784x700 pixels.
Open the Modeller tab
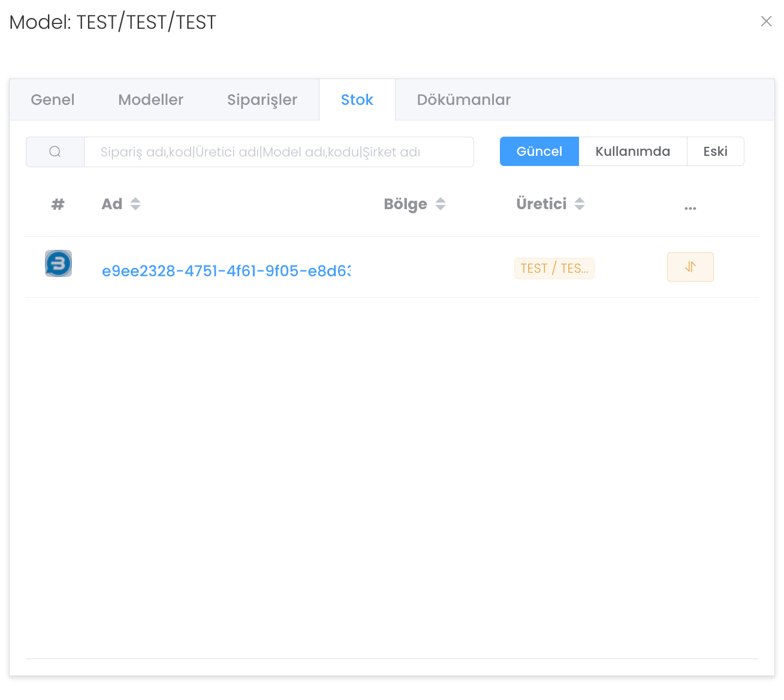(x=150, y=100)
